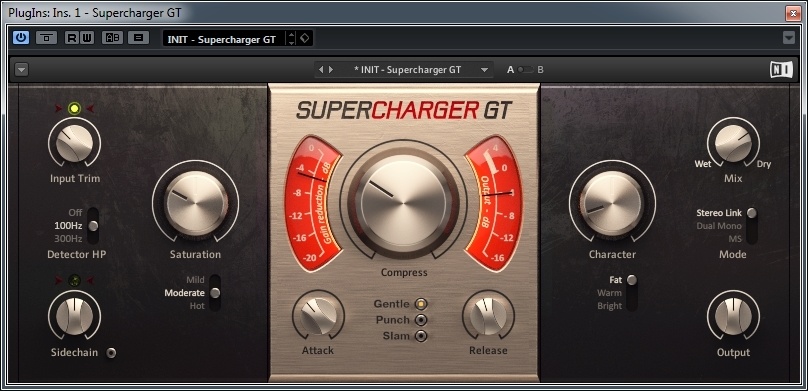Toggle the A/B comparison switch
The image size is (808, 391).
coord(526,70)
